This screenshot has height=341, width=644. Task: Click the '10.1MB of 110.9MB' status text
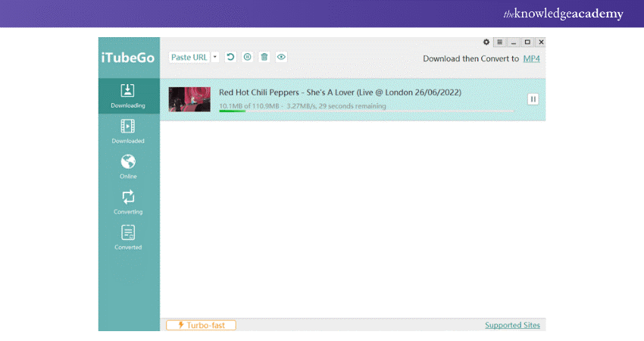249,106
